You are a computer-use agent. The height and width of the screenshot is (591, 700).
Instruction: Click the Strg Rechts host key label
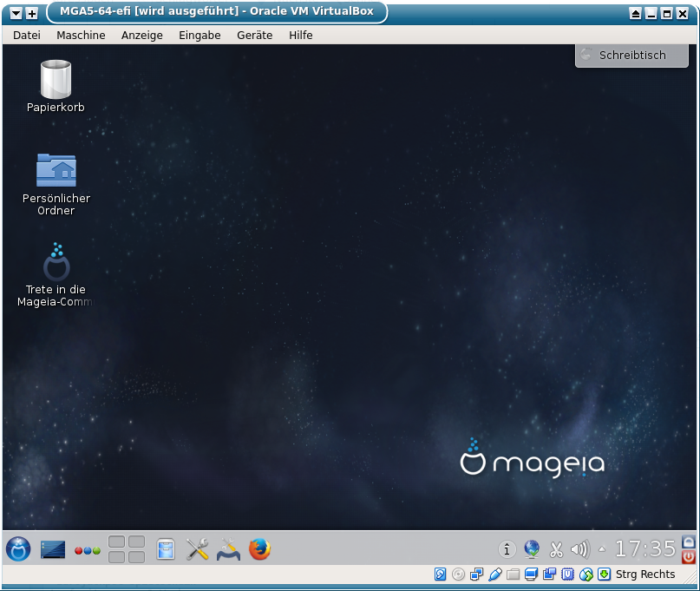click(645, 574)
